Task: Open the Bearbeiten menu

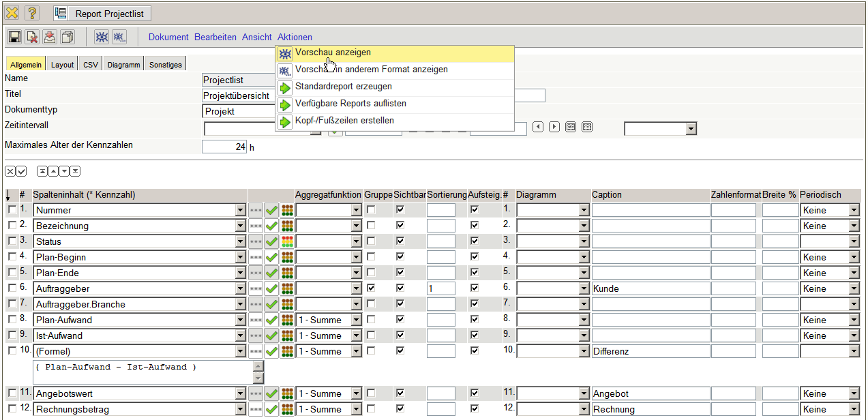Action: pyautogui.click(x=215, y=37)
